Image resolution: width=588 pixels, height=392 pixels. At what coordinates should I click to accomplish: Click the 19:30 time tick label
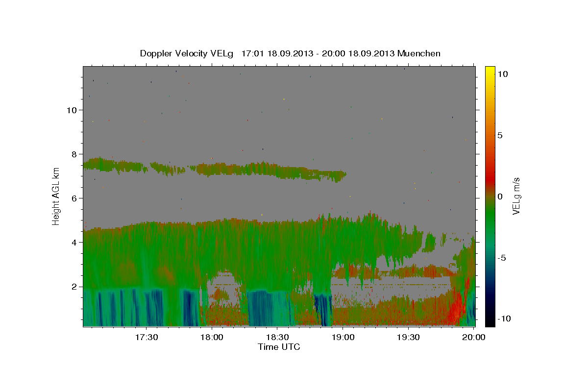click(408, 337)
